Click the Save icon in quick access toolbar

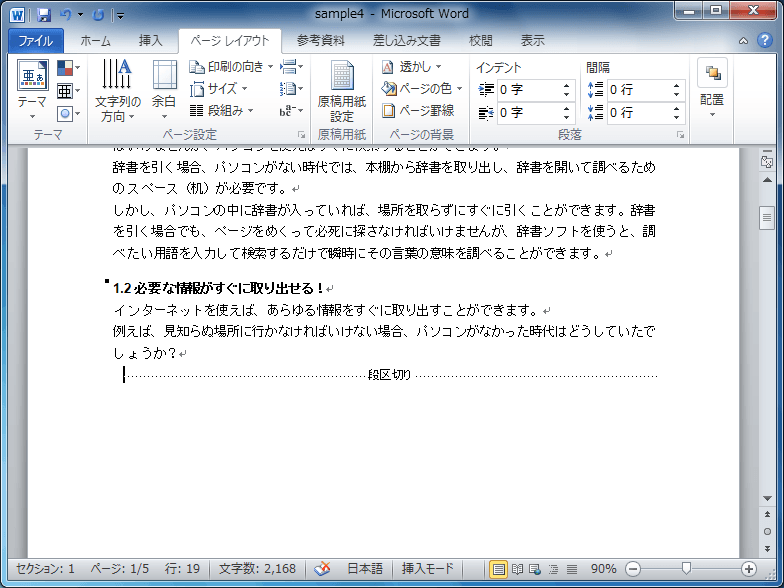tap(44, 14)
